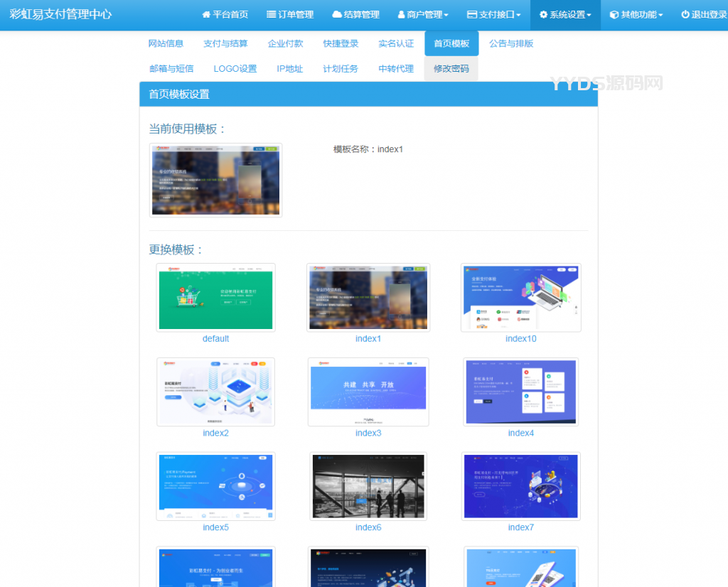The height and width of the screenshot is (587, 728).
Task: Click the power icon beside 退出登录
Action: (685, 15)
